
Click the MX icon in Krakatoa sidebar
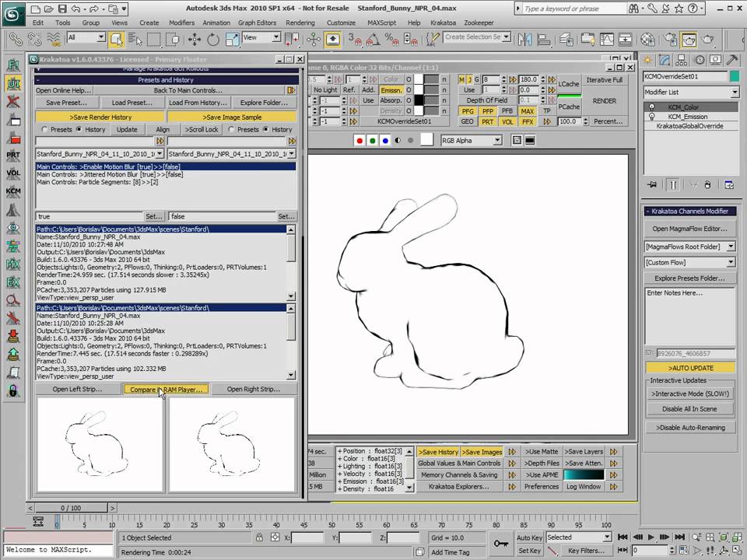pos(13,264)
